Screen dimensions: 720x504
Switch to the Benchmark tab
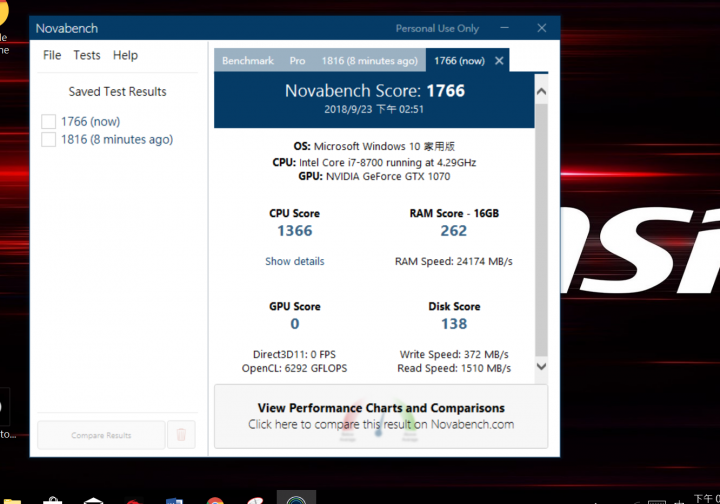248,61
